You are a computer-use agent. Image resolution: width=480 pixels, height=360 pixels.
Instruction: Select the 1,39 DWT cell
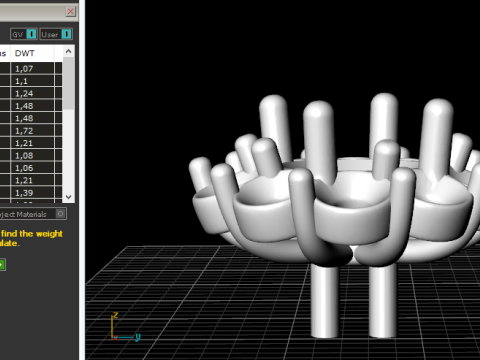(x=33, y=193)
